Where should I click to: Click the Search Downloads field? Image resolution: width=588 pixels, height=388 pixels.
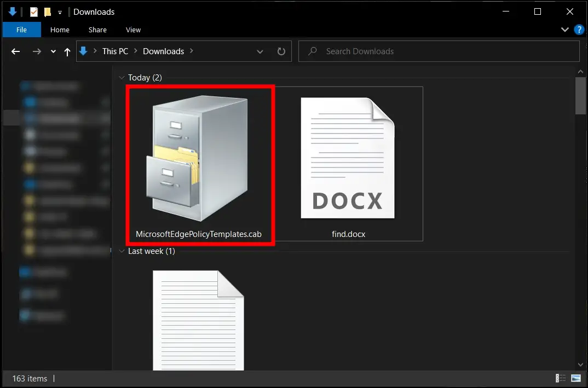[x=439, y=51]
